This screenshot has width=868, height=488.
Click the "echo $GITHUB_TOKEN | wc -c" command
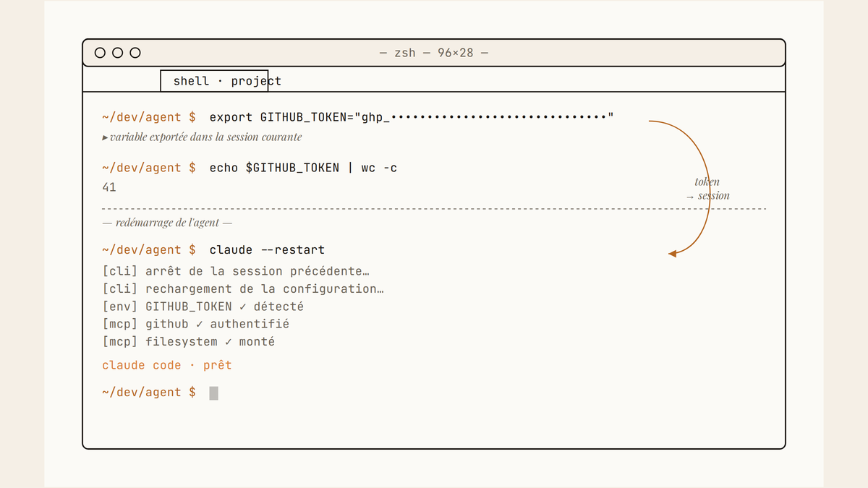303,168
